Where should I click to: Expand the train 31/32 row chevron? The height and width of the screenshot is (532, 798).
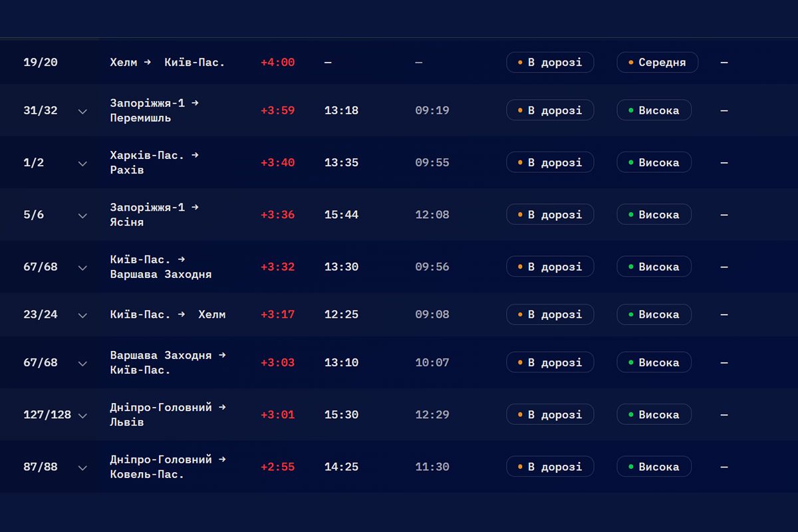pyautogui.click(x=82, y=111)
